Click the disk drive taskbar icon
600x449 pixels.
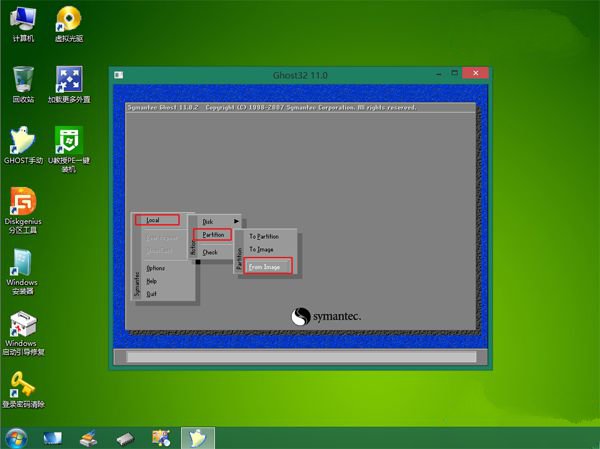click(x=125, y=439)
